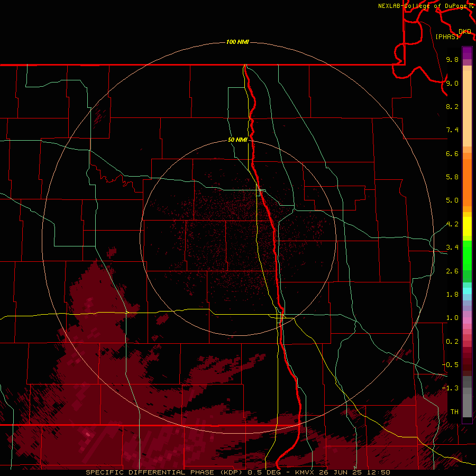Click the KMVX station identifier

click(x=305, y=472)
